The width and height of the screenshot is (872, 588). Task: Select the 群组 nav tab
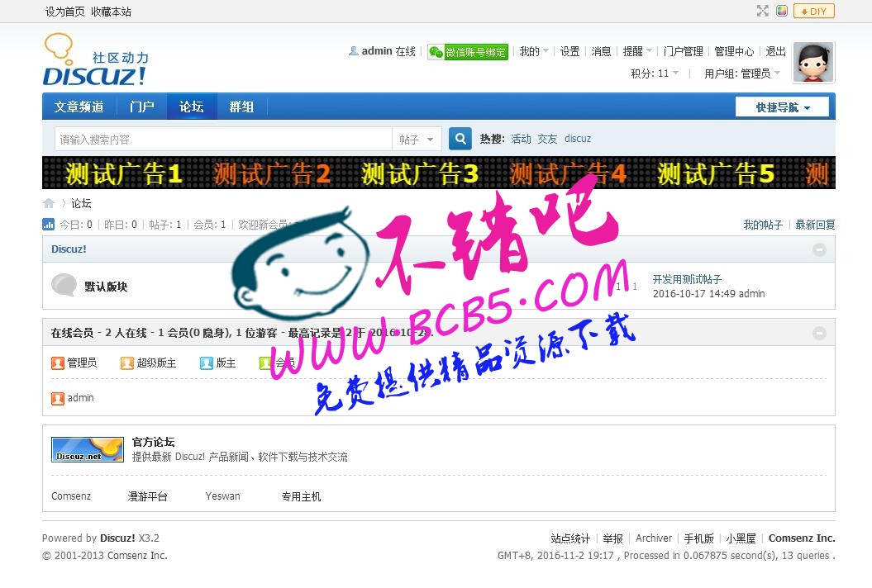(x=241, y=107)
